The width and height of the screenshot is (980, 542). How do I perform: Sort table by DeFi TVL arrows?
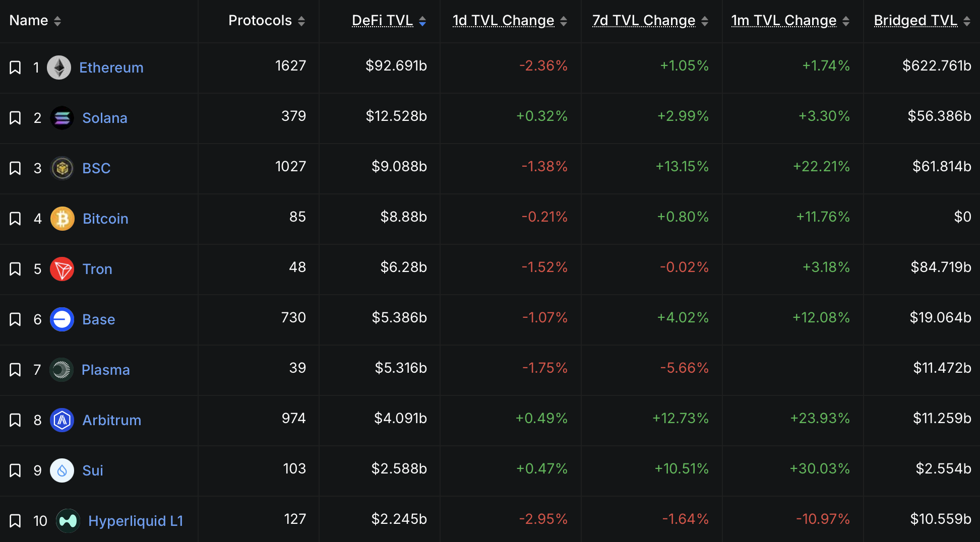pyautogui.click(x=422, y=21)
